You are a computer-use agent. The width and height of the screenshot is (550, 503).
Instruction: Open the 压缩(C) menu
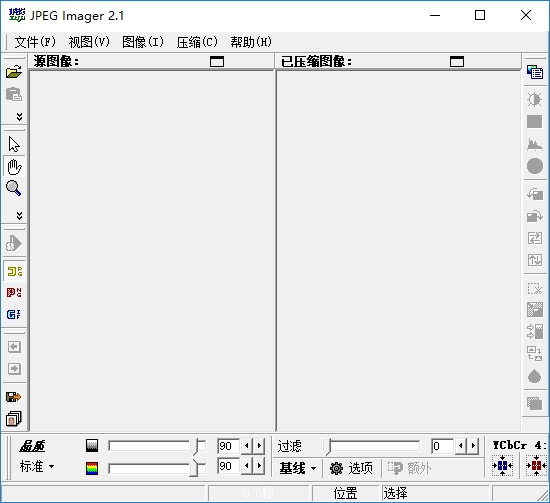coord(197,42)
